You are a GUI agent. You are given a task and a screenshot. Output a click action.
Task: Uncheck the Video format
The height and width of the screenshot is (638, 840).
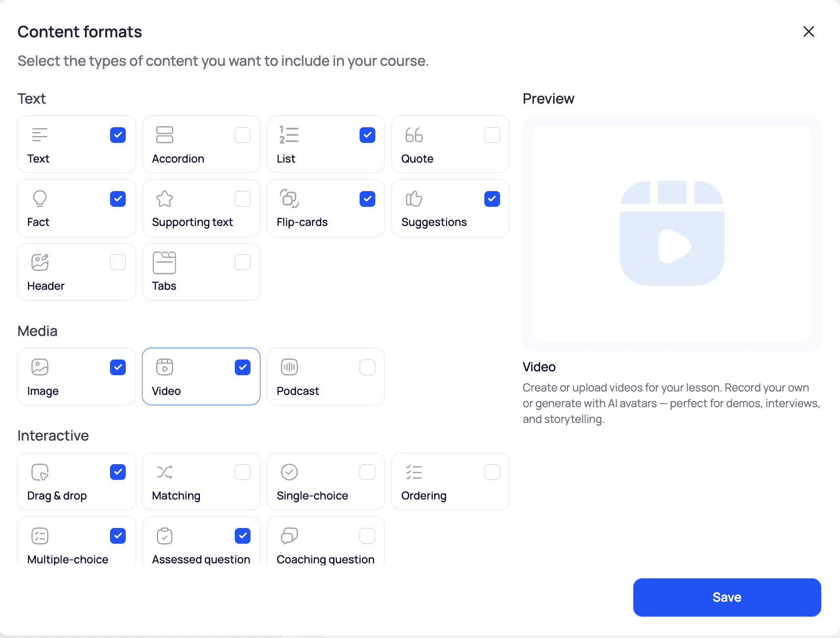point(243,366)
